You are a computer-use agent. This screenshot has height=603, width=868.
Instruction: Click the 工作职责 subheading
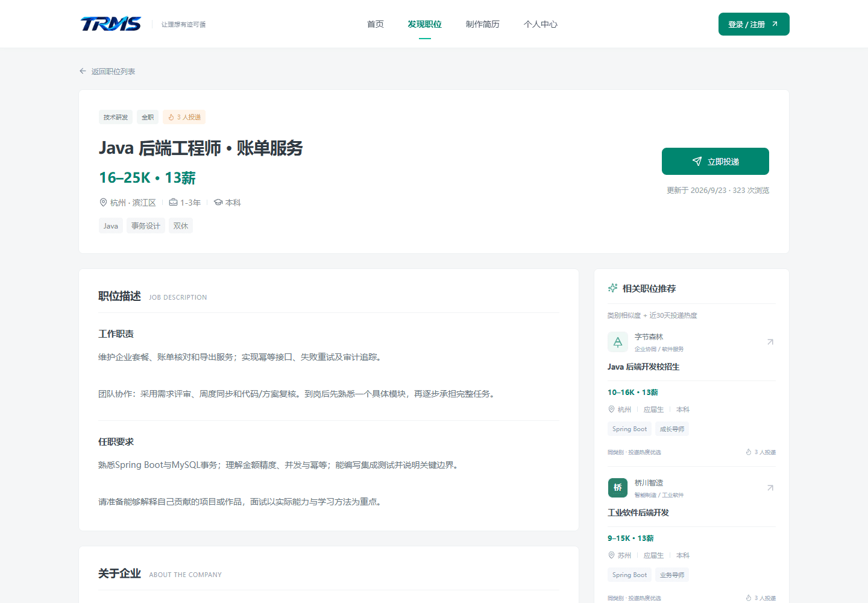(116, 334)
